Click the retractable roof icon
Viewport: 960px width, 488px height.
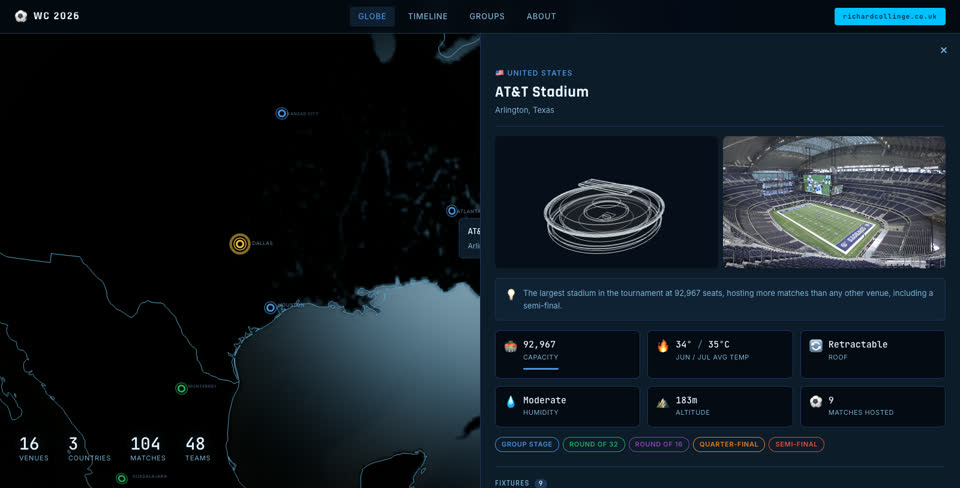816,346
